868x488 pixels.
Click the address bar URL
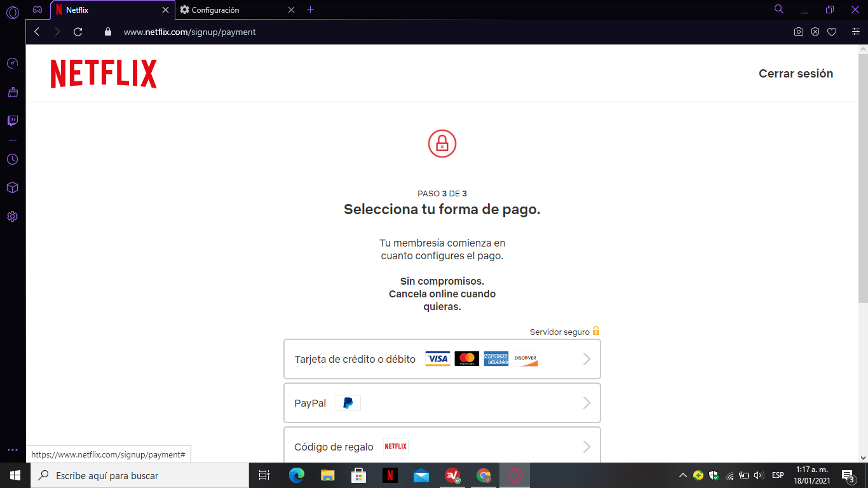(189, 32)
